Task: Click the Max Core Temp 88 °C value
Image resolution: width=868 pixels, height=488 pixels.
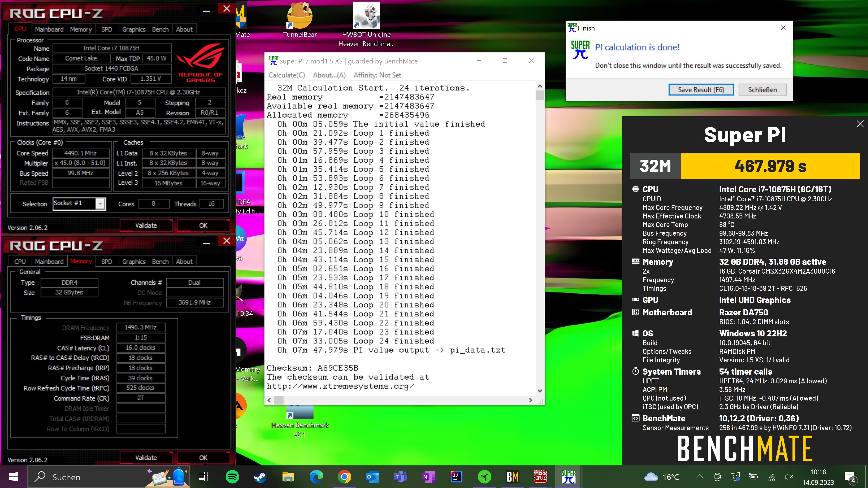Action: [726, 225]
